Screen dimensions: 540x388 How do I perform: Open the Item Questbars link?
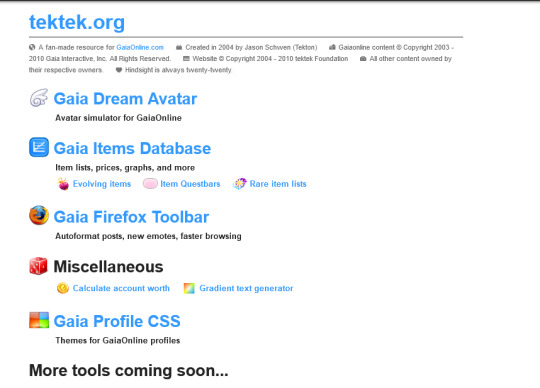pos(190,184)
